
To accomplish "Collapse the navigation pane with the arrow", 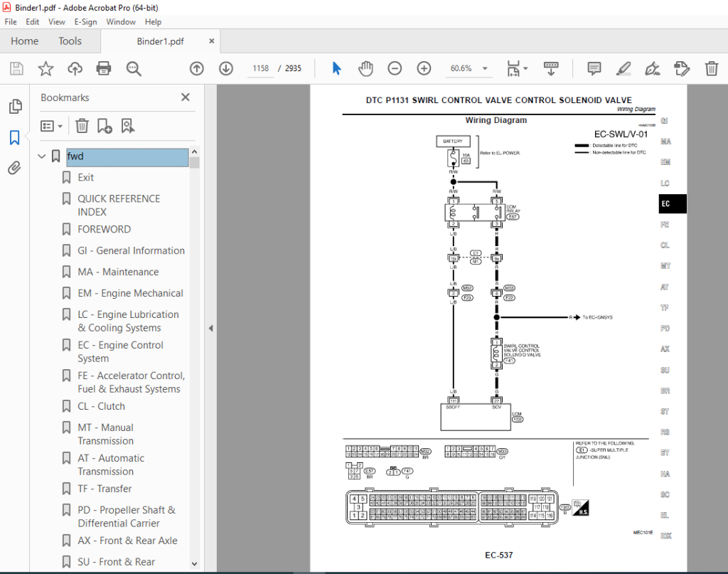I will pyautogui.click(x=210, y=329).
